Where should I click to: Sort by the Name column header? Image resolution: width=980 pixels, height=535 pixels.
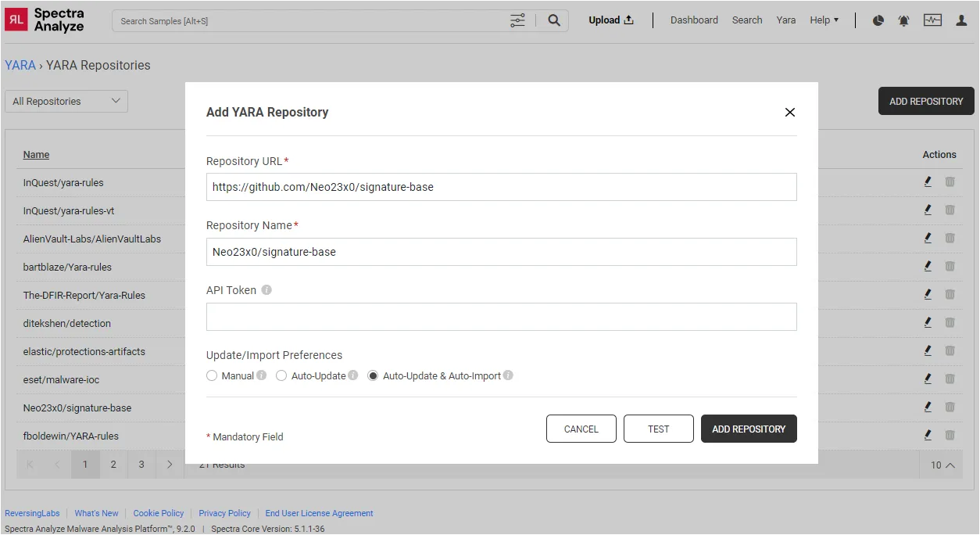(x=36, y=154)
